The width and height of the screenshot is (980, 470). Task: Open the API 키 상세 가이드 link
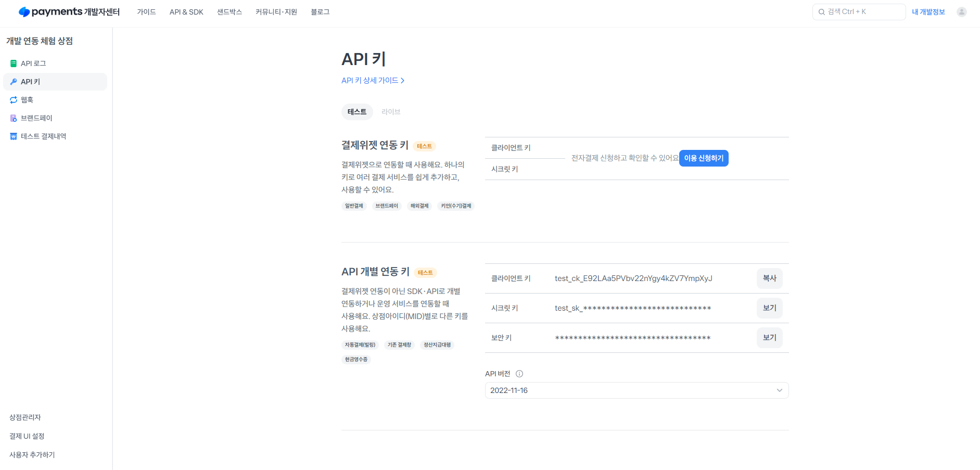[x=373, y=81]
